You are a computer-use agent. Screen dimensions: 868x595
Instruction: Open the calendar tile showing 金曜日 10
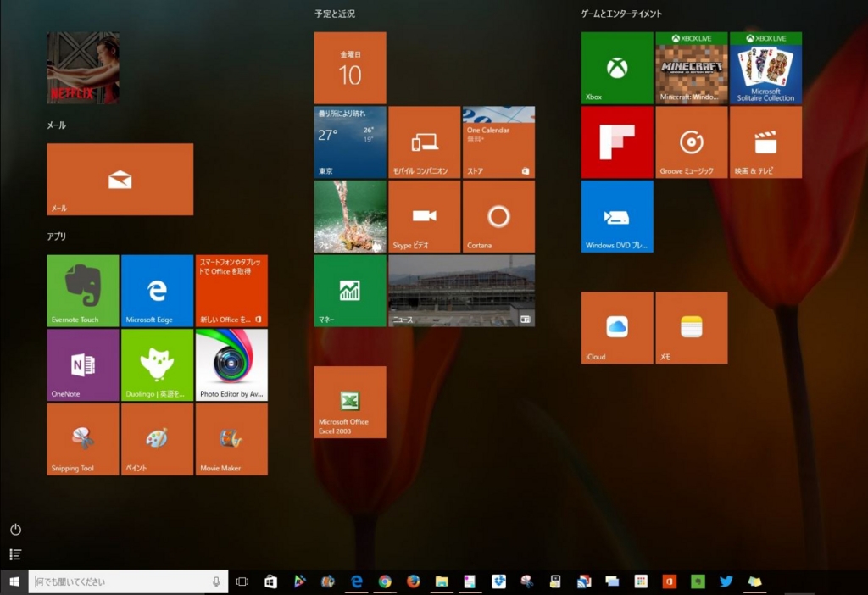point(350,68)
